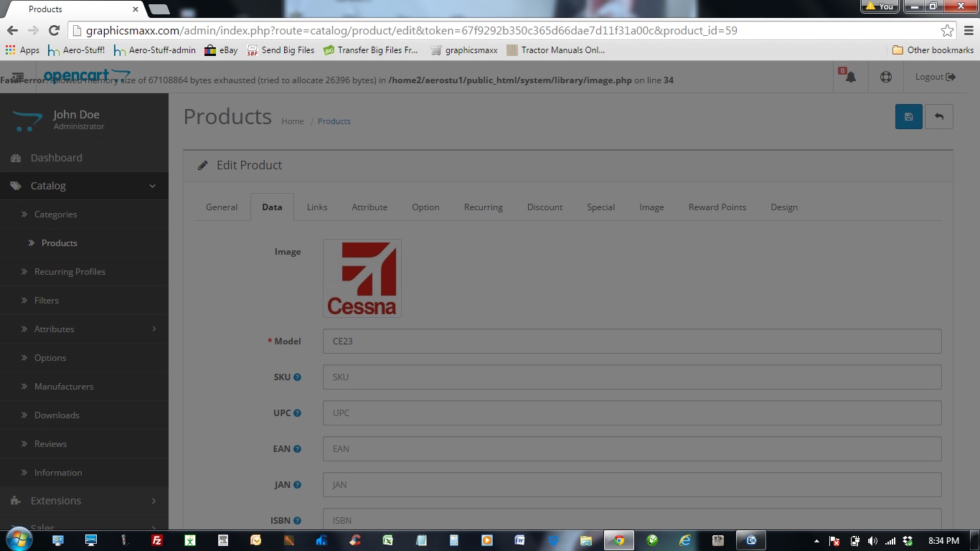Open Microsoft Word from the taskbar

point(519,540)
